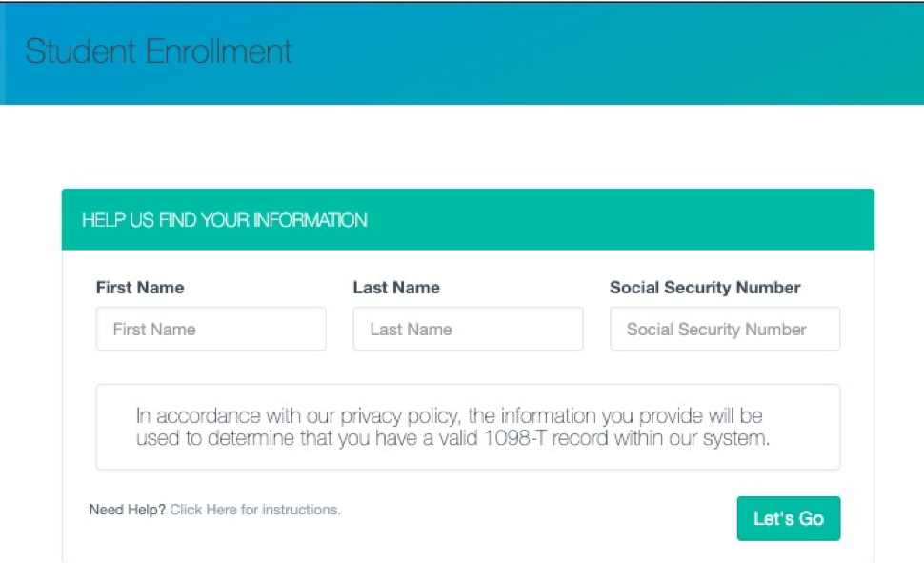
Task: Click the bold Last Name label
Action: point(396,288)
